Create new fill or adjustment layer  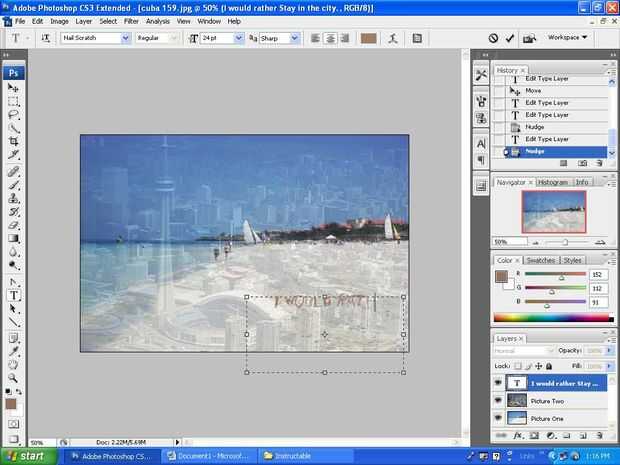[551, 436]
